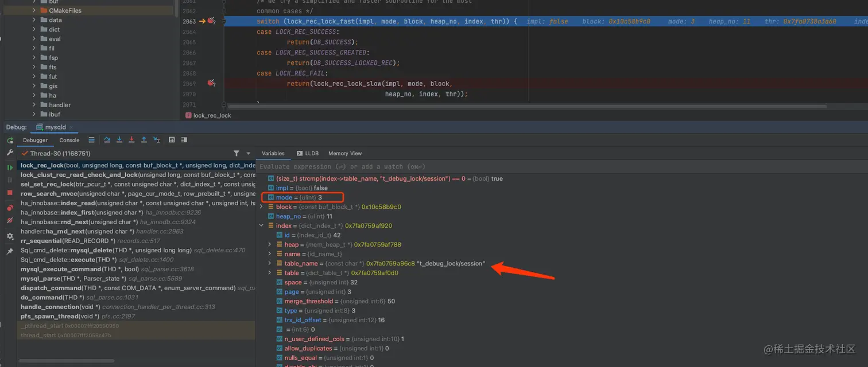The width and height of the screenshot is (868, 367).
Task: Click the Evaluate expression input field
Action: point(563,166)
